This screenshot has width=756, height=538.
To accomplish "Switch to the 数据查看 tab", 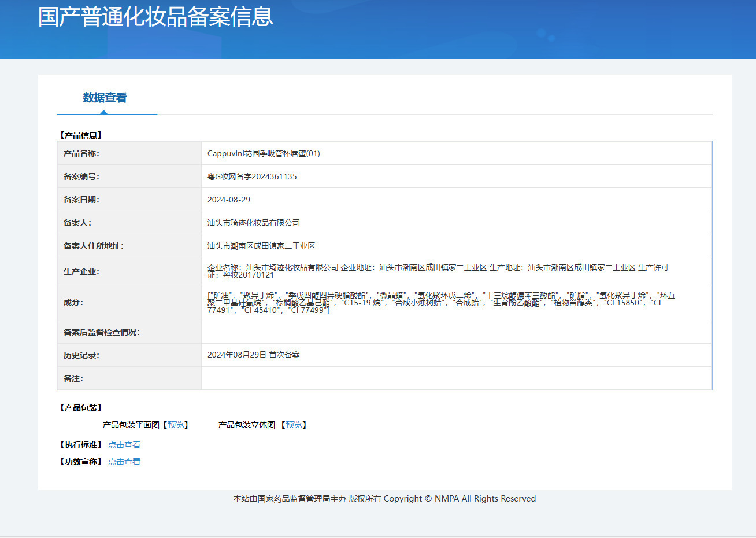I will [105, 98].
